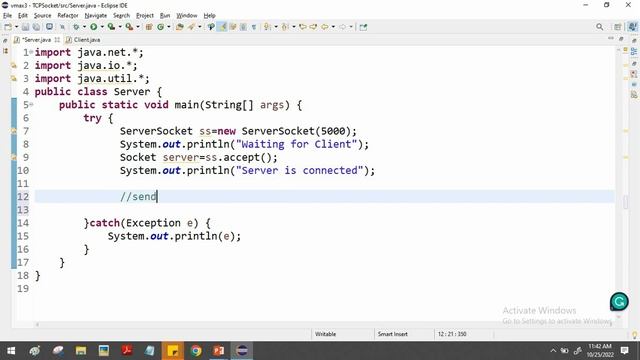
Task: Maximize the editor area icon
Action: click(621, 39)
